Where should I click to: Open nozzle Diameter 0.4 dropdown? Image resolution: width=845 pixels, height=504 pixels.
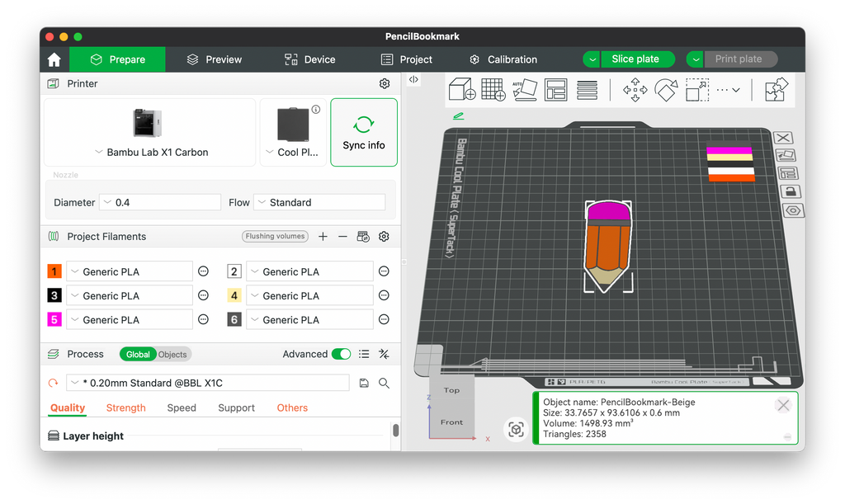(x=161, y=202)
